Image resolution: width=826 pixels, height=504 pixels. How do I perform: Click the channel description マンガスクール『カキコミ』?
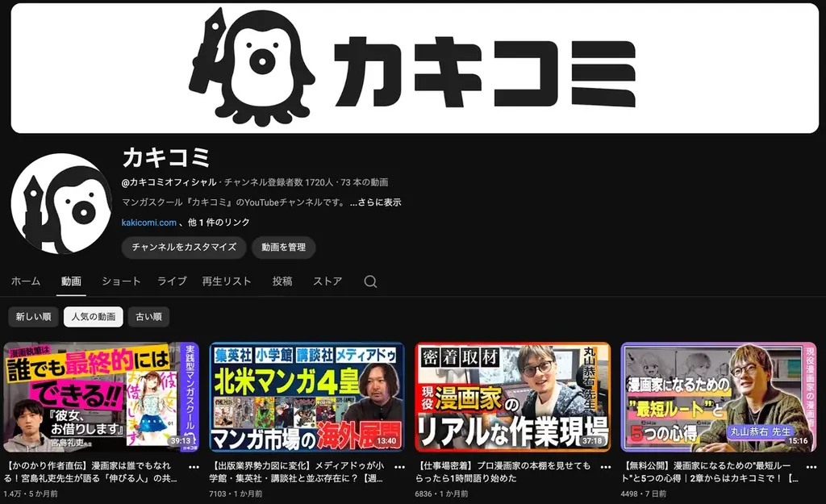235,202
